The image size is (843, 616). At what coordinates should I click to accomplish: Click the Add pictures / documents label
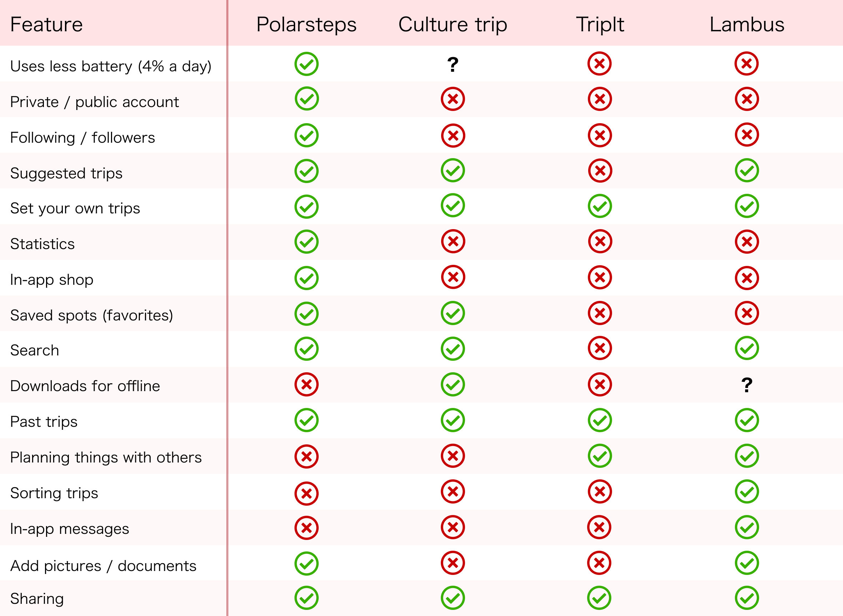coord(103,566)
